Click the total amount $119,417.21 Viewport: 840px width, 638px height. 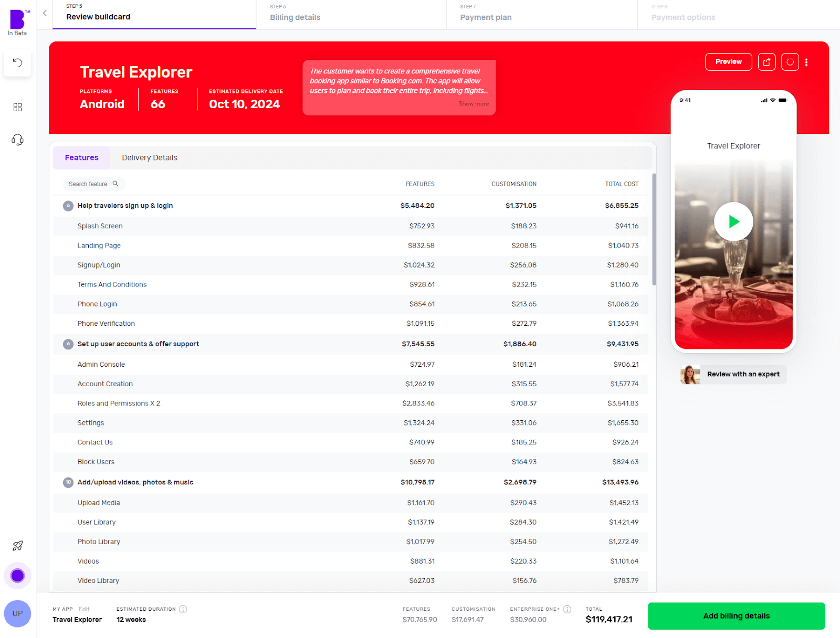pos(609,619)
